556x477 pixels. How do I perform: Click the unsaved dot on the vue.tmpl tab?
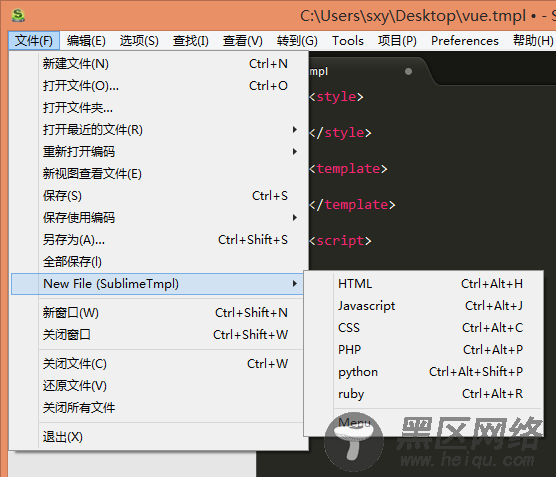pyautogui.click(x=408, y=72)
